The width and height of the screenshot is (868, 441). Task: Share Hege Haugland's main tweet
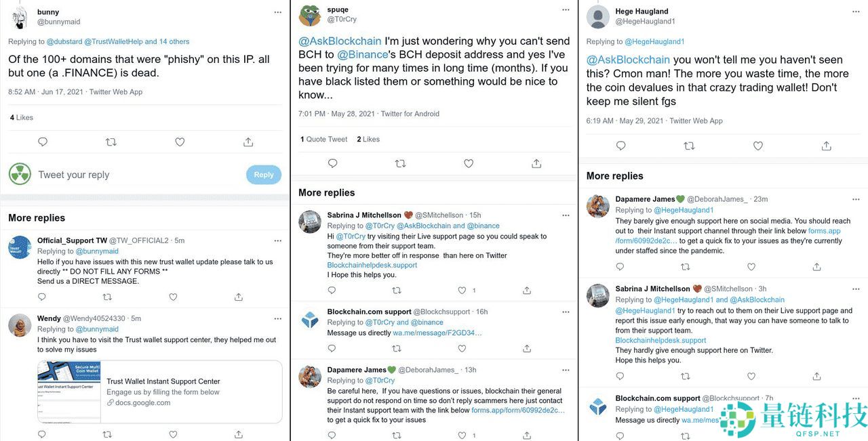click(x=826, y=146)
